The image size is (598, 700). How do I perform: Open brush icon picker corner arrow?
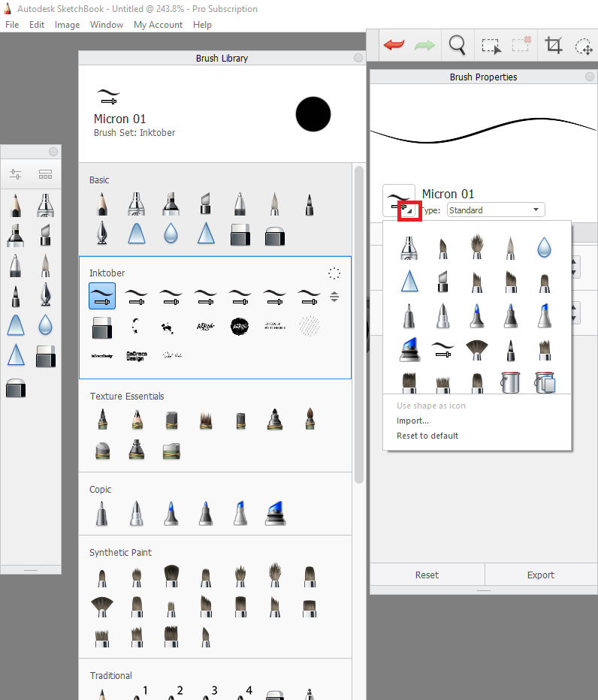click(x=409, y=212)
